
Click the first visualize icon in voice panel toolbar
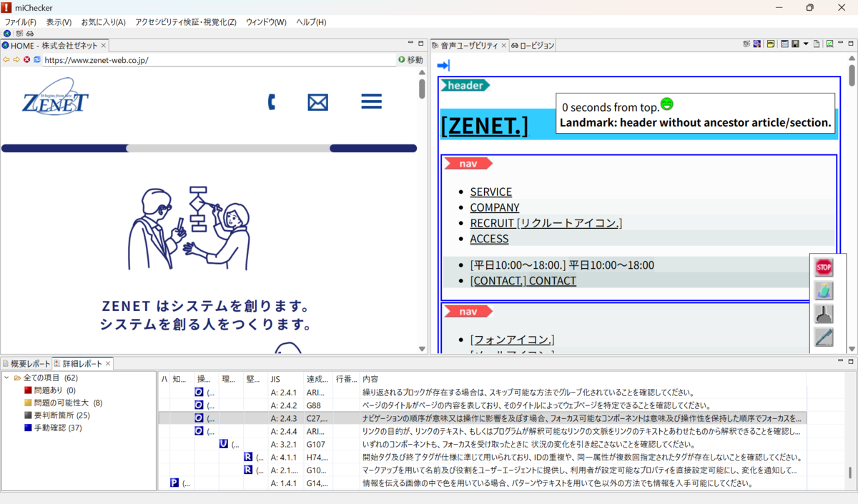pos(746,44)
